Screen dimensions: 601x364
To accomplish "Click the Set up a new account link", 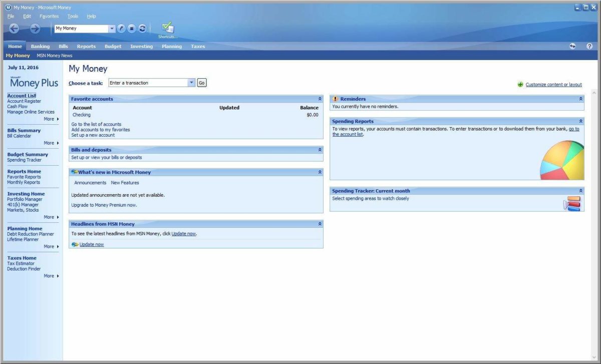I will pos(93,135).
